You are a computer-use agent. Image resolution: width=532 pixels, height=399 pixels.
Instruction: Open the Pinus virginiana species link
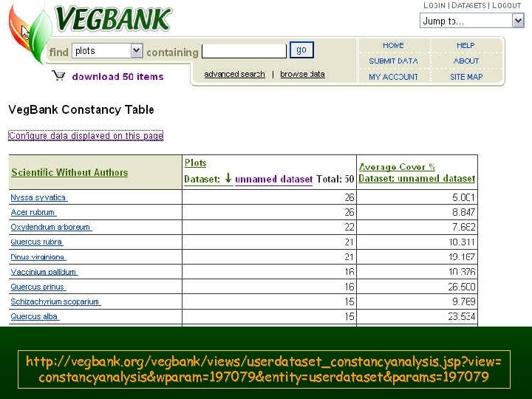pyautogui.click(x=38, y=257)
